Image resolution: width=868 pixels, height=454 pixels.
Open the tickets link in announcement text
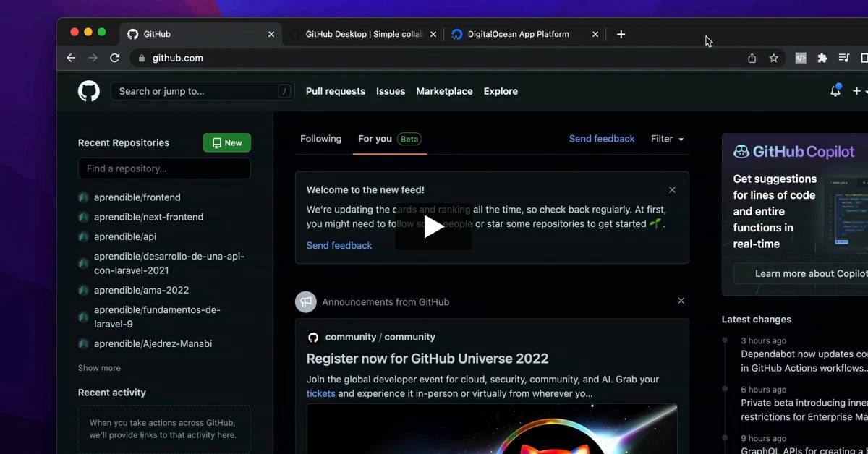click(x=320, y=393)
